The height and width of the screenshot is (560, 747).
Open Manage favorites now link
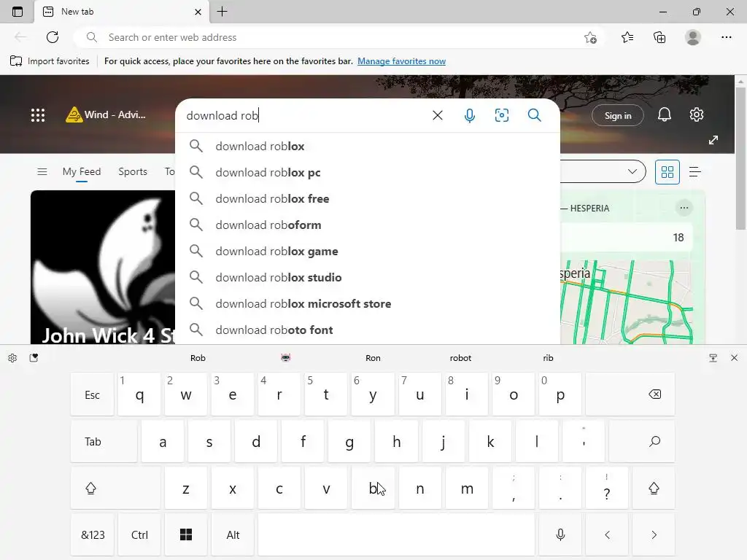(x=402, y=61)
